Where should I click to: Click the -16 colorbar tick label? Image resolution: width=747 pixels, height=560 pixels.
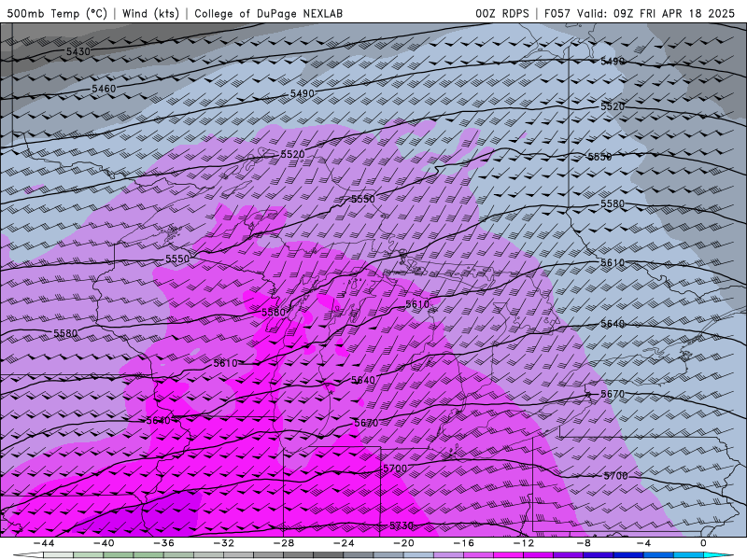463,543
